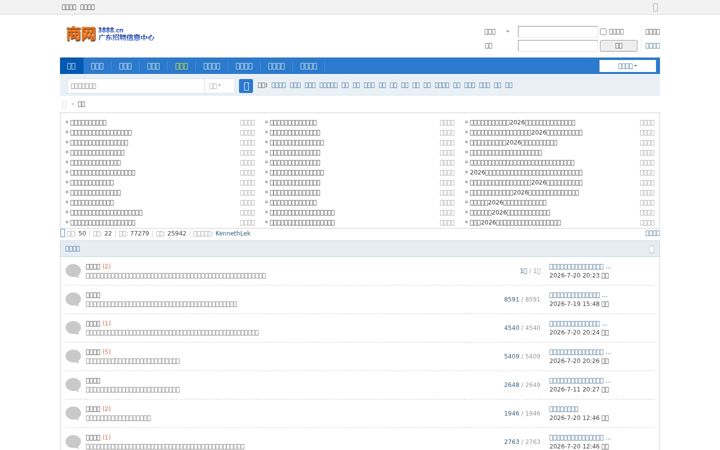This screenshot has height=450, width=720.
Task: Click the blue 4540 topic count
Action: pos(511,328)
